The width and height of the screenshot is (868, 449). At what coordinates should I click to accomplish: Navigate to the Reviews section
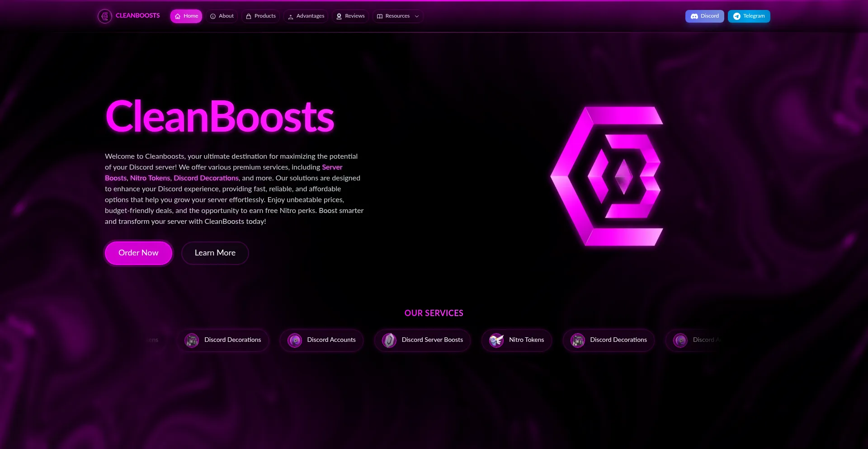tap(350, 16)
